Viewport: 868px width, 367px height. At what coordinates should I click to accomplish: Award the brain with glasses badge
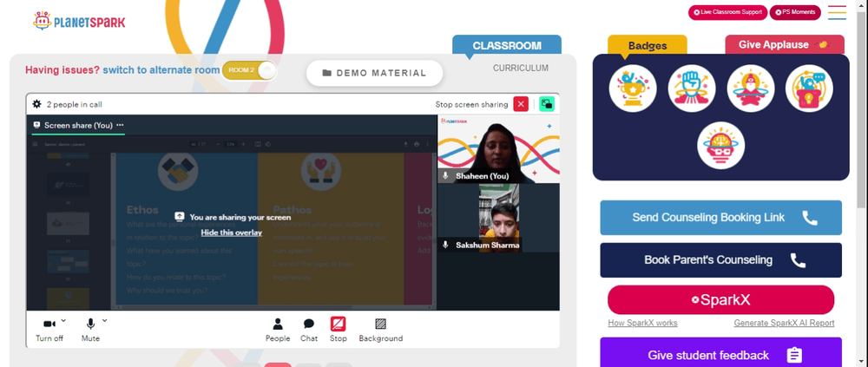click(720, 146)
